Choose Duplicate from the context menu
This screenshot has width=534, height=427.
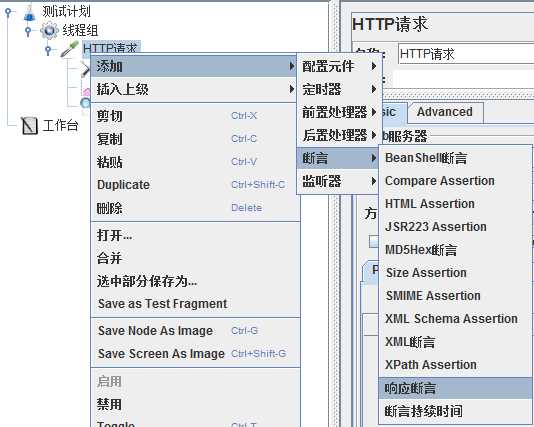195,185
